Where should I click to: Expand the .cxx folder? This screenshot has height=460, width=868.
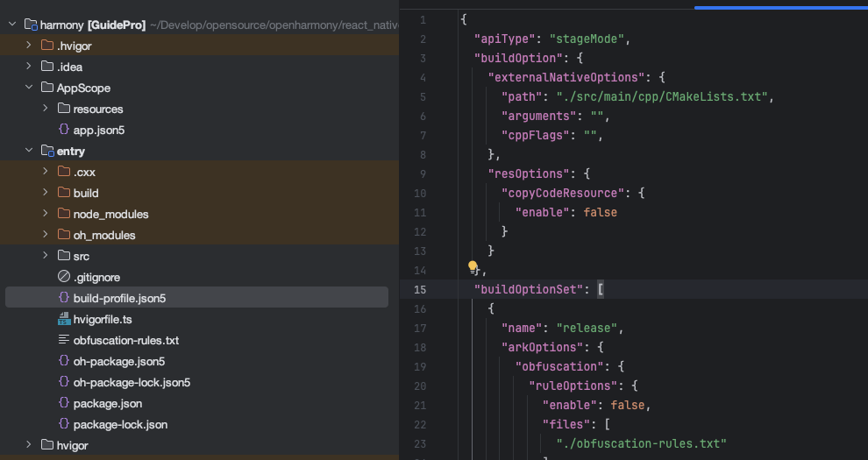[46, 172]
